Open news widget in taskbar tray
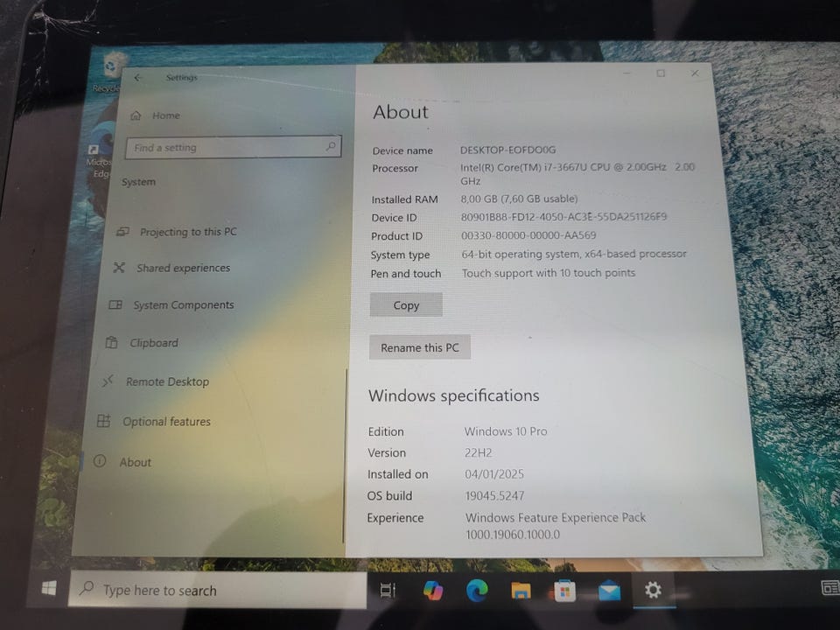Image resolution: width=840 pixels, height=630 pixels. pyautogui.click(x=829, y=588)
